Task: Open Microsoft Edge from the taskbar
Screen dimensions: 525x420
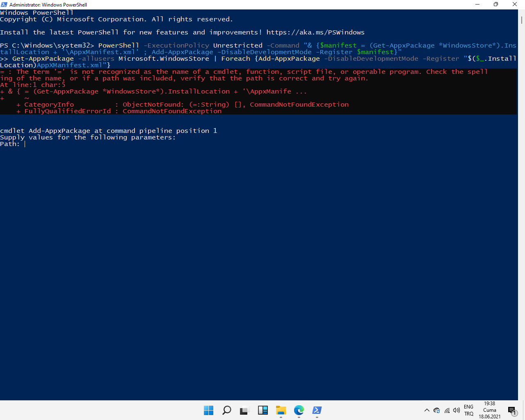Action: 299,410
